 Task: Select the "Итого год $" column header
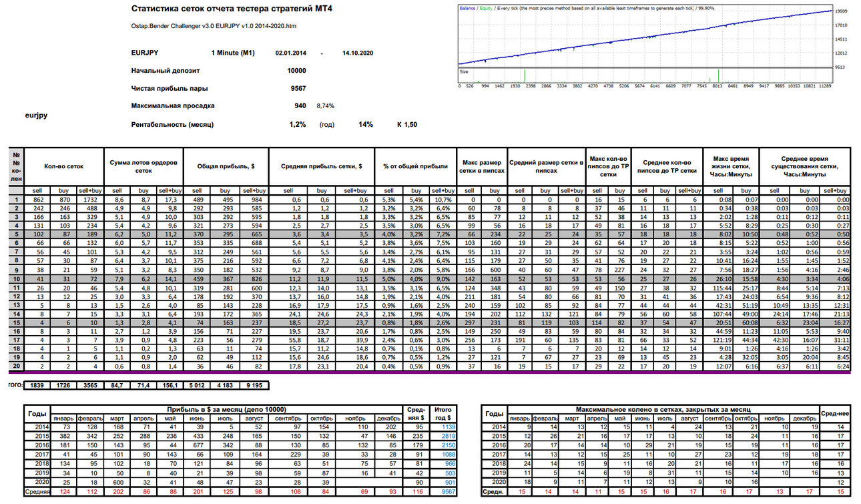443,413
